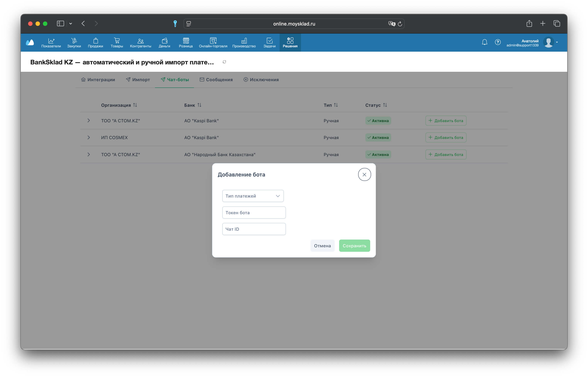Image resolution: width=588 pixels, height=377 pixels.
Task: Switch to the Интеграции tab
Action: 98,80
